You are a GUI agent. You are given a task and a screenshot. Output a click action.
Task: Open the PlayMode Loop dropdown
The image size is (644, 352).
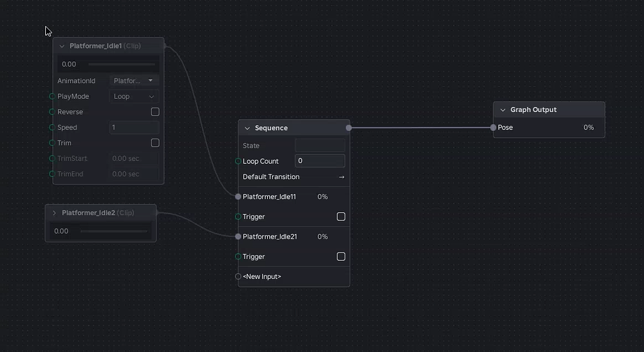tap(135, 96)
